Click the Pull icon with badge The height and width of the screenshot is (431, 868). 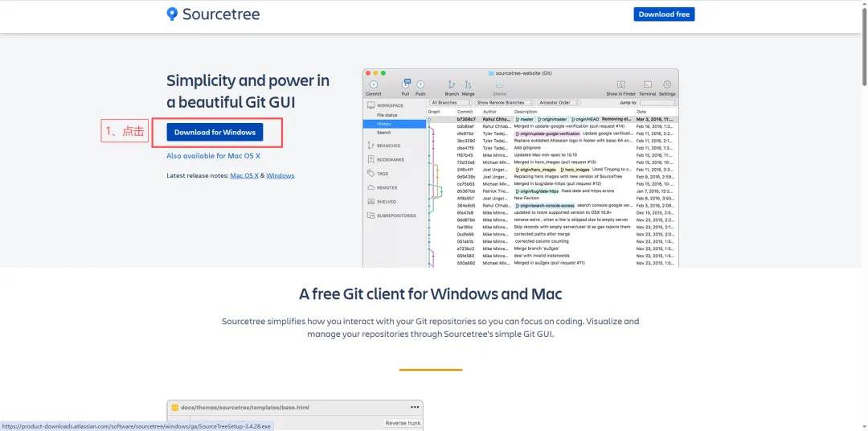pos(405,84)
